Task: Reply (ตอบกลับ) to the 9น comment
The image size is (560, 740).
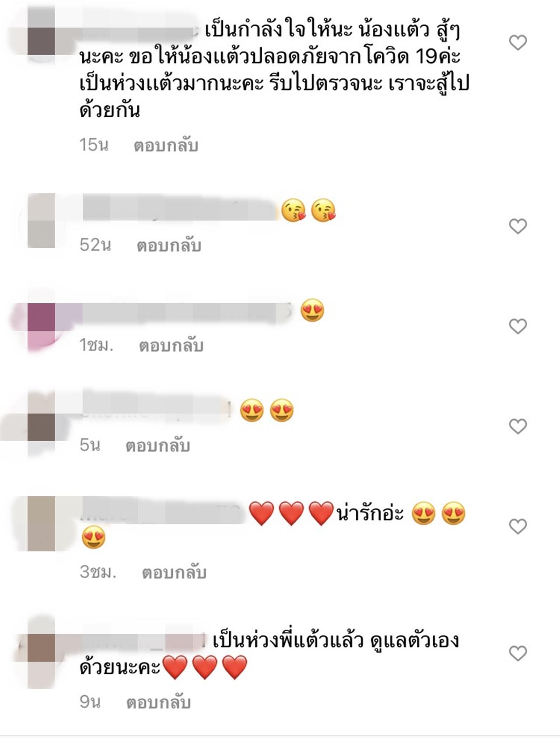Action: tap(158, 703)
